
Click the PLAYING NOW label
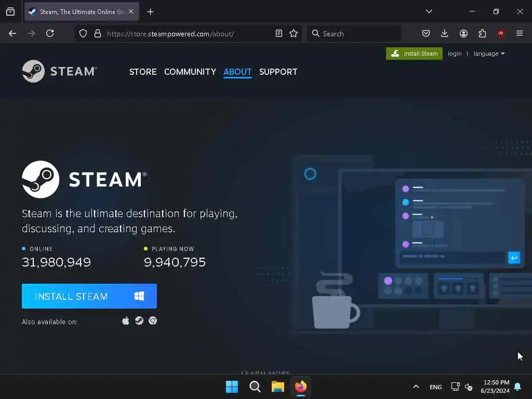point(172,249)
